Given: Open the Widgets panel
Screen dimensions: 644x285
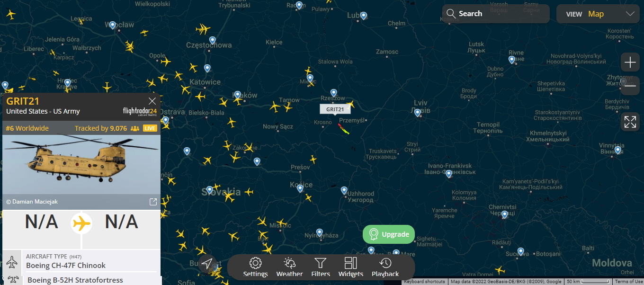Looking at the screenshot, I should (x=351, y=267).
